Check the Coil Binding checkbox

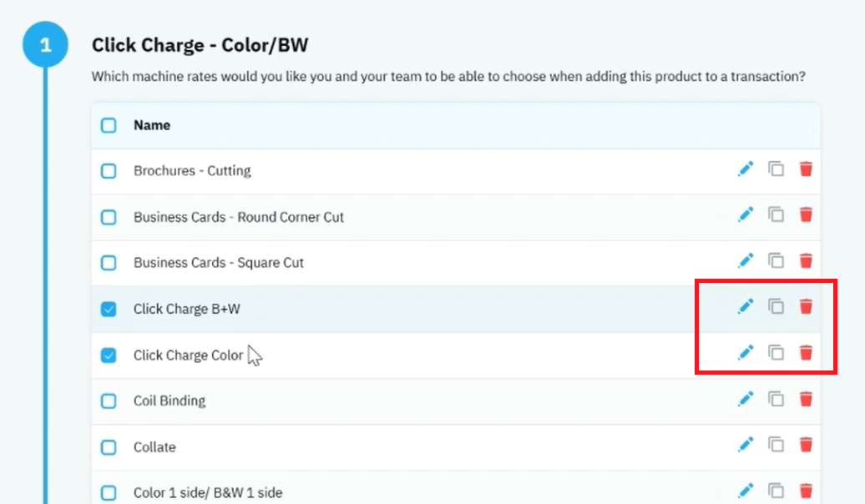click(109, 401)
